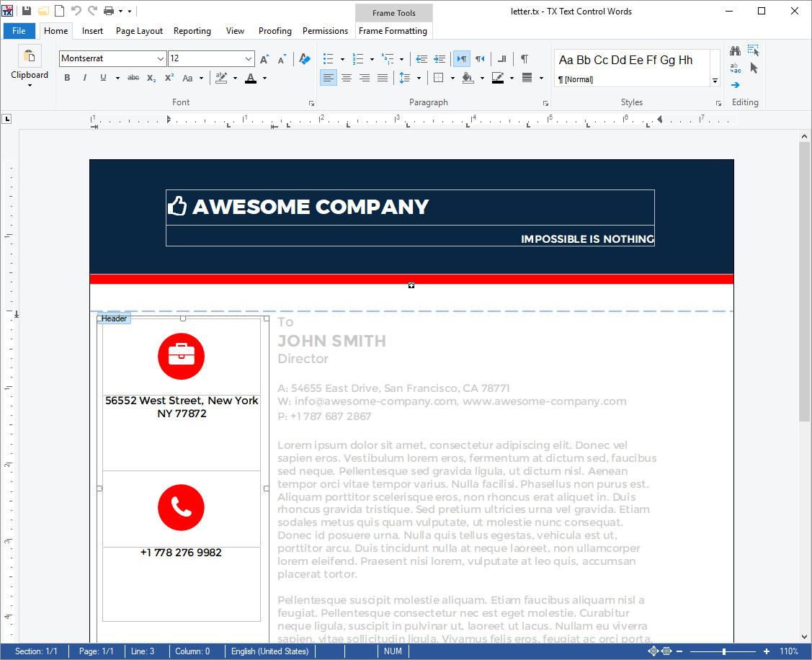The width and height of the screenshot is (812, 660).
Task: Open Paragraph dialog launcher
Action: (x=545, y=103)
